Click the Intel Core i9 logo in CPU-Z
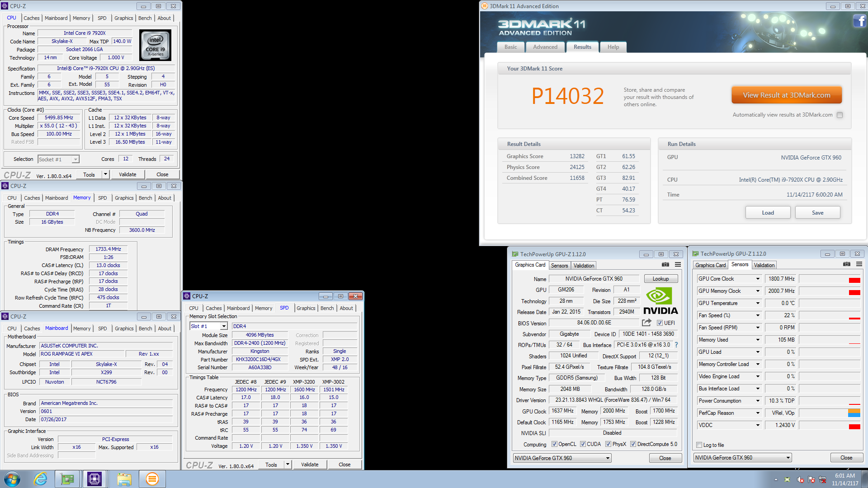This screenshot has height=488, width=868. pyautogui.click(x=156, y=45)
